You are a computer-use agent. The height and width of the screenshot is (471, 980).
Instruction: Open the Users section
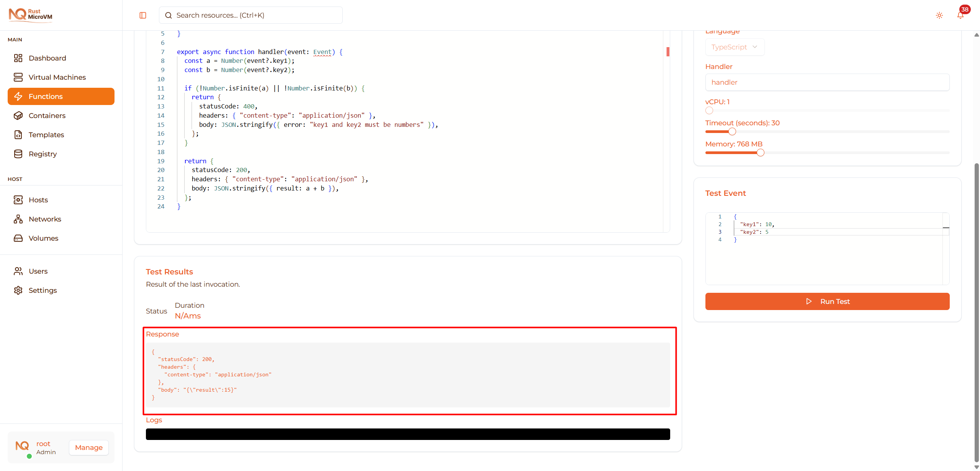(x=38, y=271)
